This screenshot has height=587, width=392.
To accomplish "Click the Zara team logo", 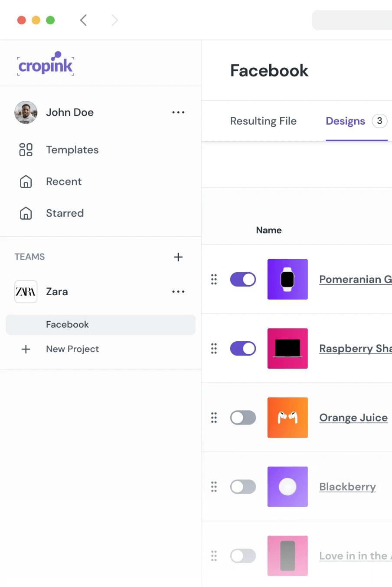I will coord(26,292).
